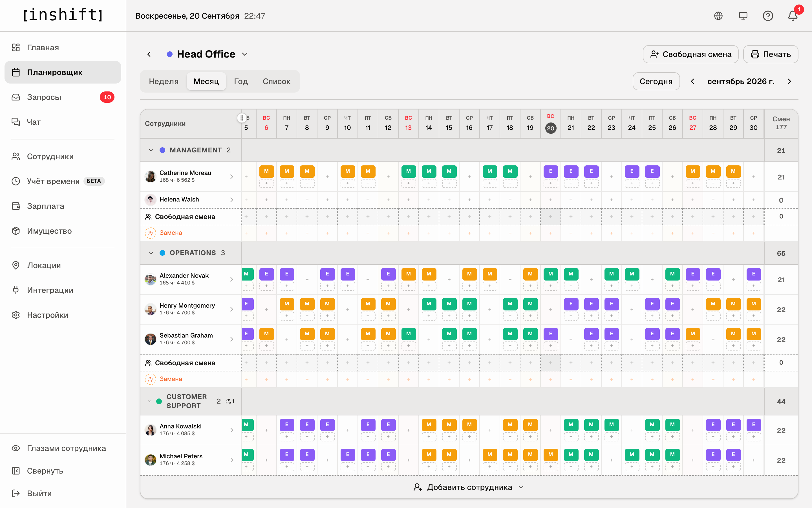Click Alexander Novak's M shift on day 13

pyautogui.click(x=408, y=274)
